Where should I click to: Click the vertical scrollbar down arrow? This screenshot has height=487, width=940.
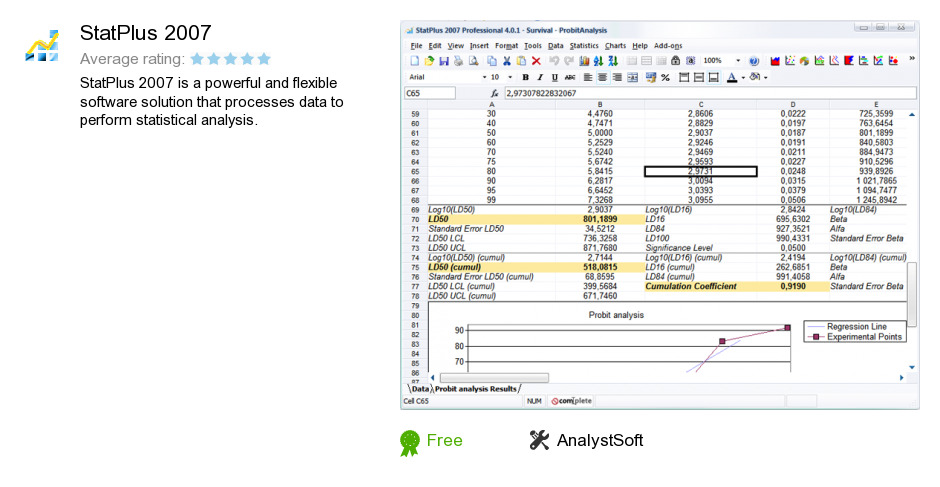click(912, 368)
